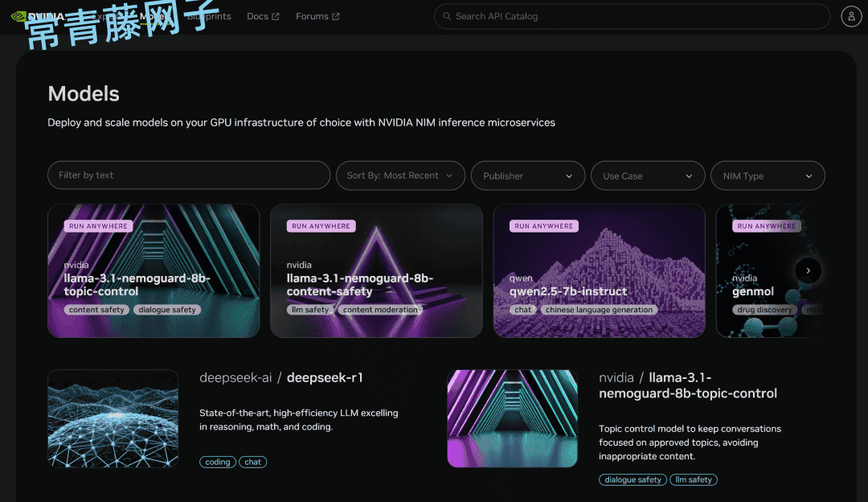Select 'llm safety' tag in the model list
The width and height of the screenshot is (868, 502).
tap(693, 479)
